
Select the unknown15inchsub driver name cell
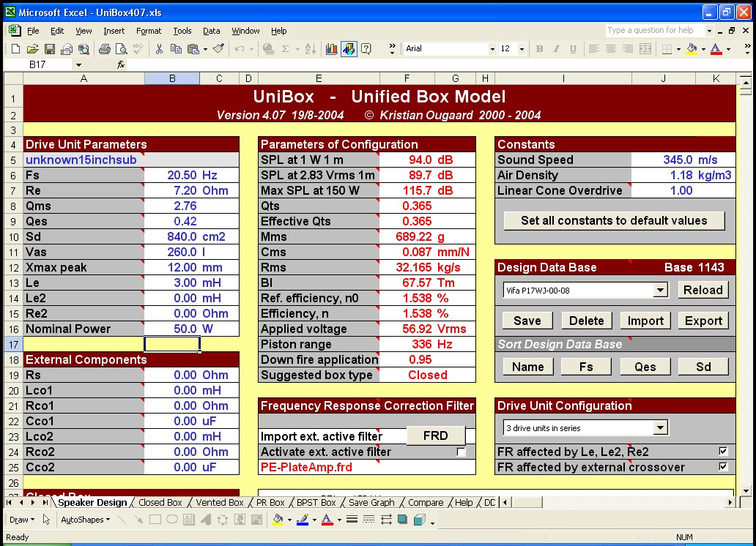[131, 160]
